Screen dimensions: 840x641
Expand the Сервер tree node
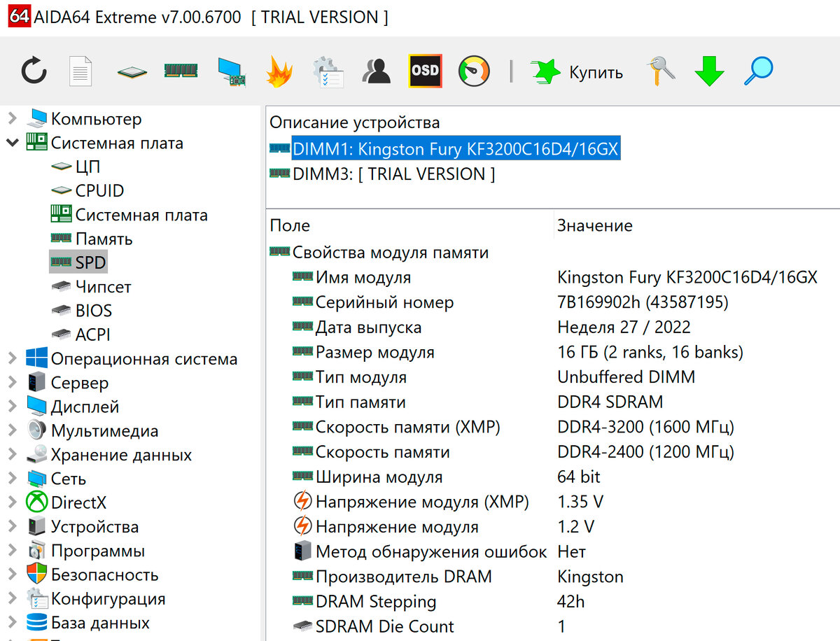13,383
